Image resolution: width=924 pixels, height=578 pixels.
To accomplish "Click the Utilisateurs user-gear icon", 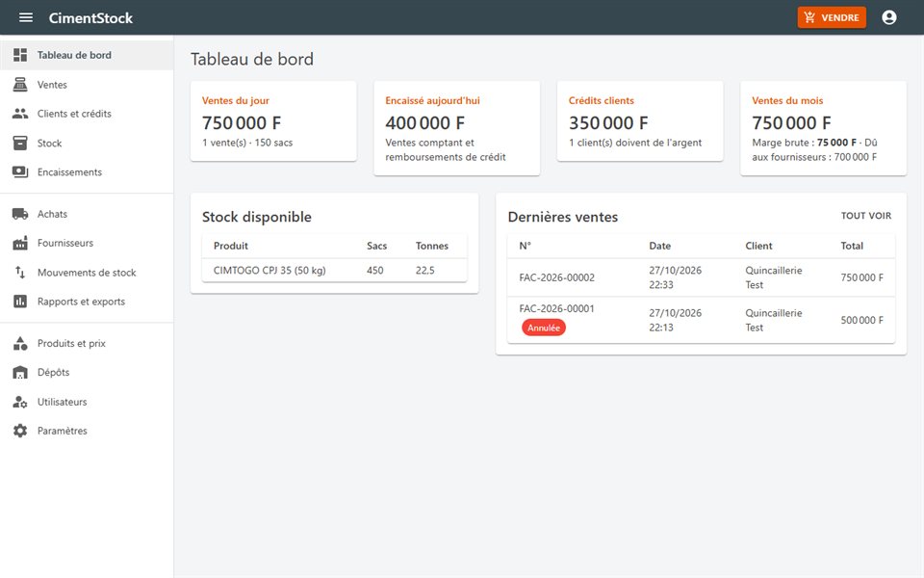I will [20, 402].
